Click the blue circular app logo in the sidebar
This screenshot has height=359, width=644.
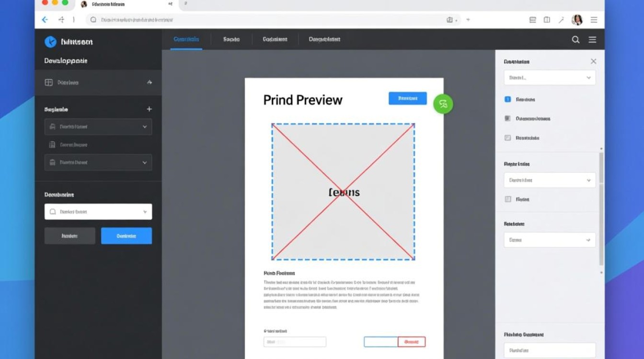pos(50,42)
